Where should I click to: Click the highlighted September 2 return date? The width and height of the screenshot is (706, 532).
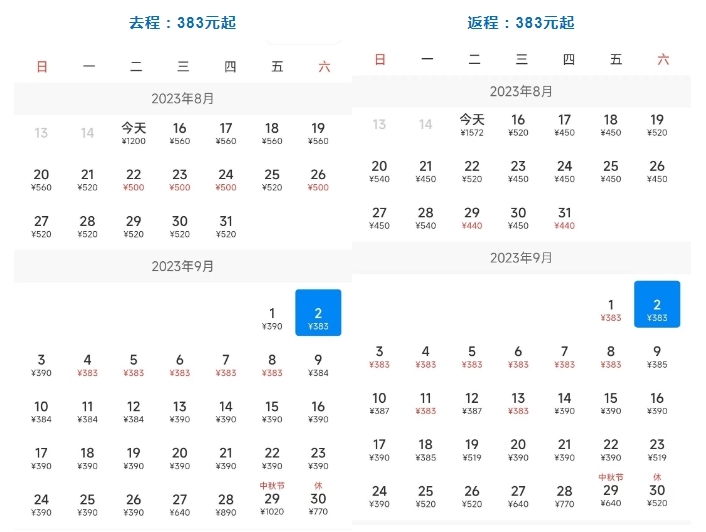[x=657, y=304]
